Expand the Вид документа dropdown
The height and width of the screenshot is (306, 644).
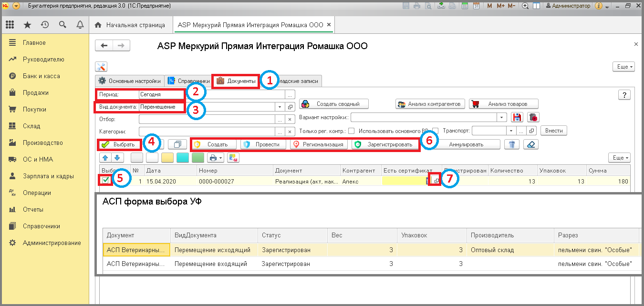click(x=280, y=107)
